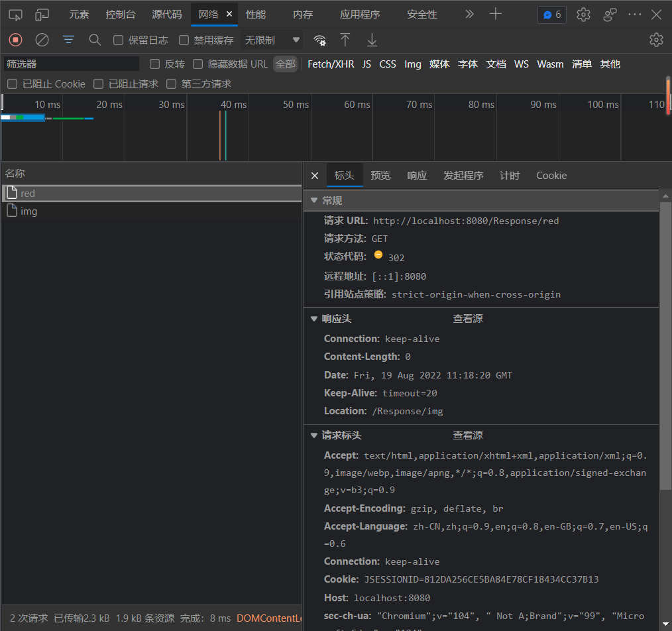Clear the network log

[42, 40]
